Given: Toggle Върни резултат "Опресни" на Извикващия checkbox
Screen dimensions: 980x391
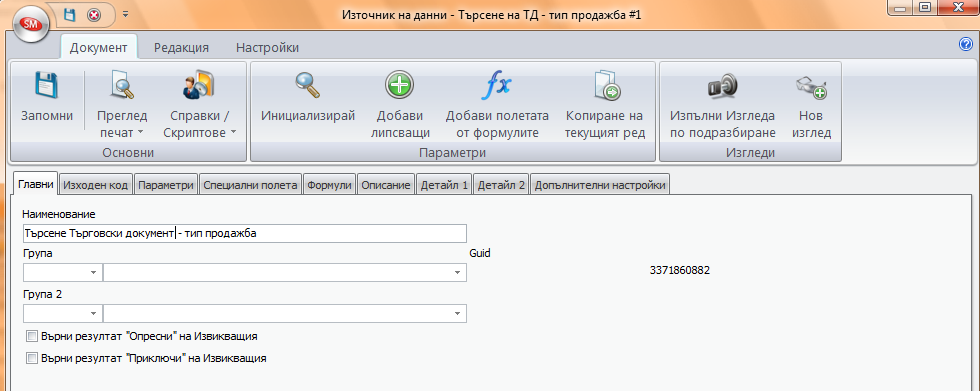Looking at the screenshot, I should click(32, 337).
